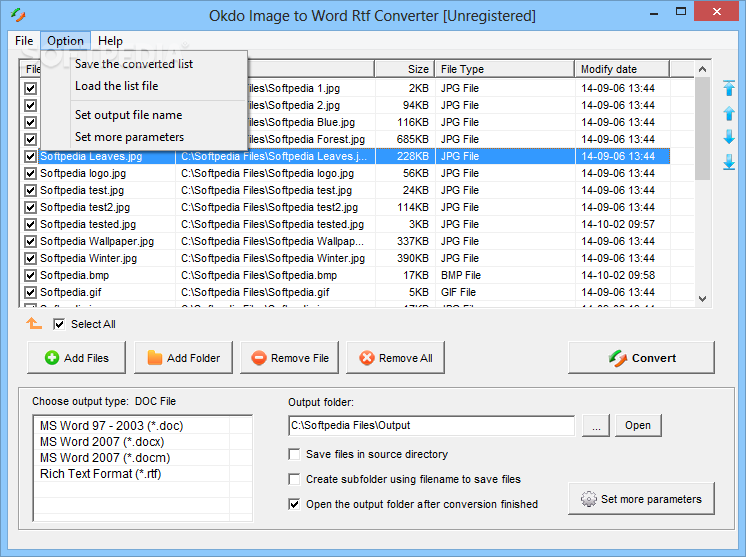The height and width of the screenshot is (557, 746).
Task: Uncheck the Softpedia test.jpg checkbox
Action: pyautogui.click(x=30, y=190)
